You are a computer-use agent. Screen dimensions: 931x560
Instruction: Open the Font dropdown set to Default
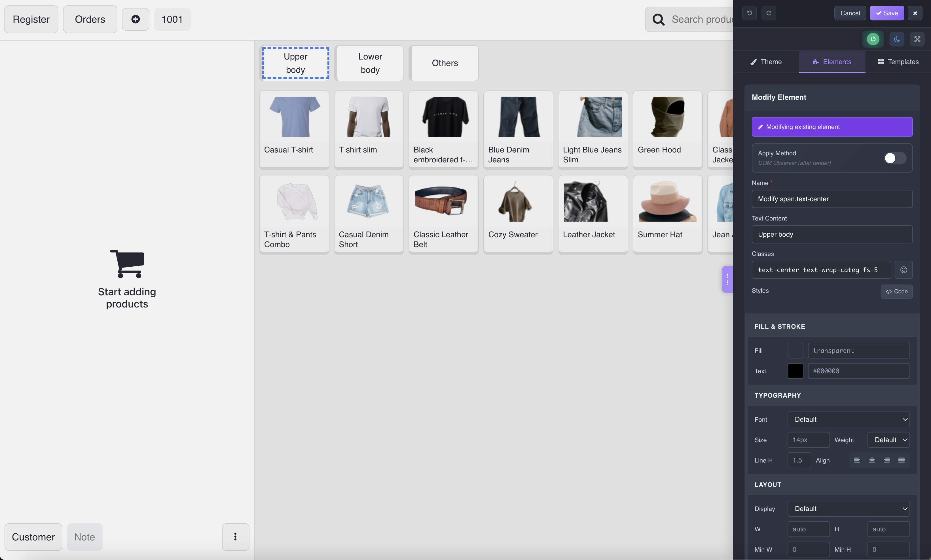pos(849,419)
